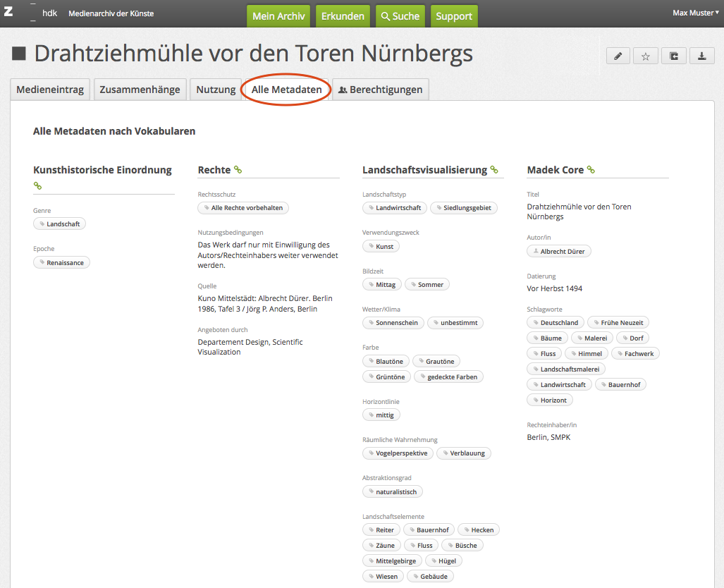The width and height of the screenshot is (724, 588).
Task: Click the Renaissance epoch tag
Action: (x=61, y=262)
